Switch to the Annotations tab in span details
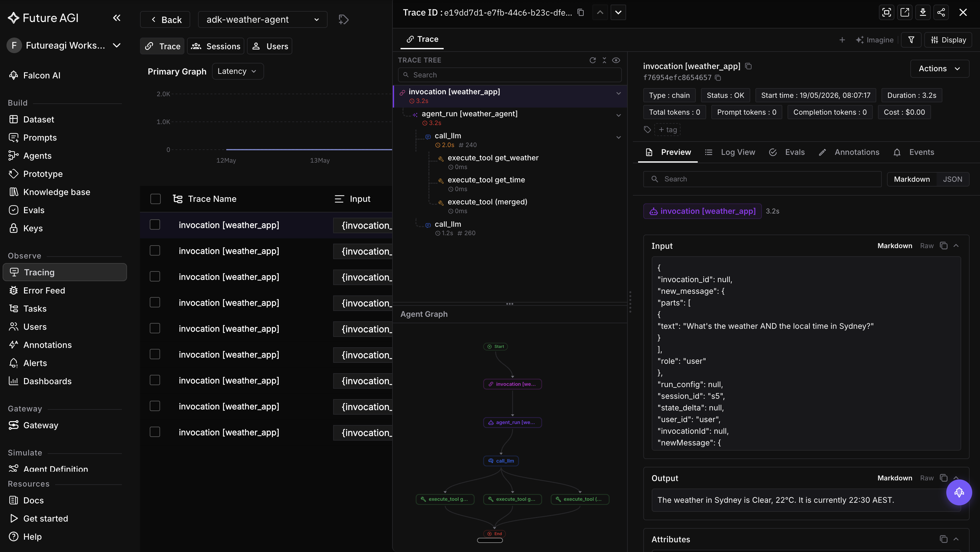This screenshot has width=980, height=552. point(849,152)
